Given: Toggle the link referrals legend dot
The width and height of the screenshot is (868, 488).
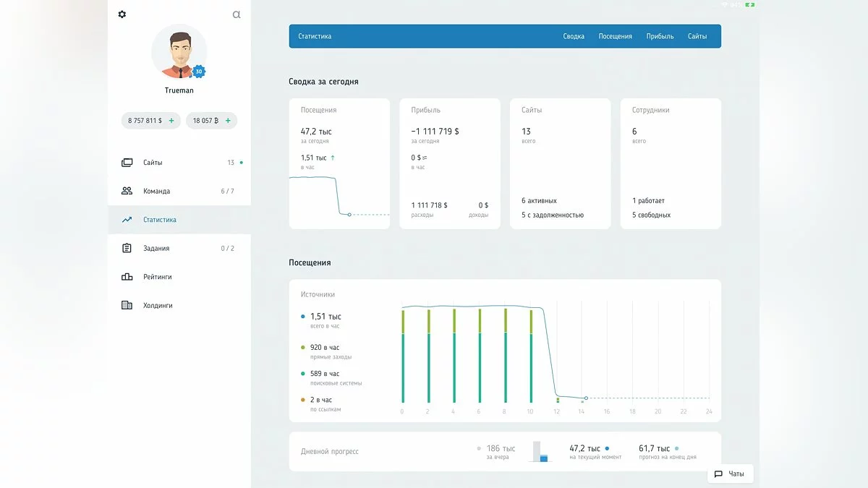Looking at the screenshot, I should (x=303, y=400).
